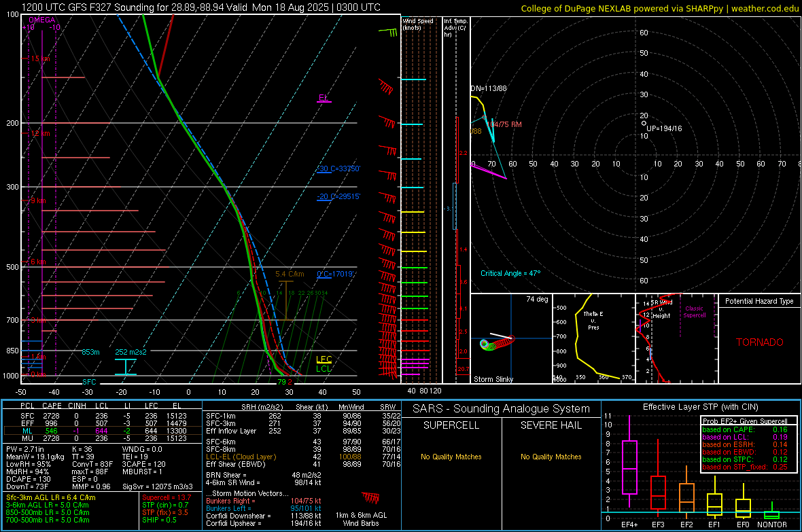Click the -30 C=33750' height label

tap(338, 169)
